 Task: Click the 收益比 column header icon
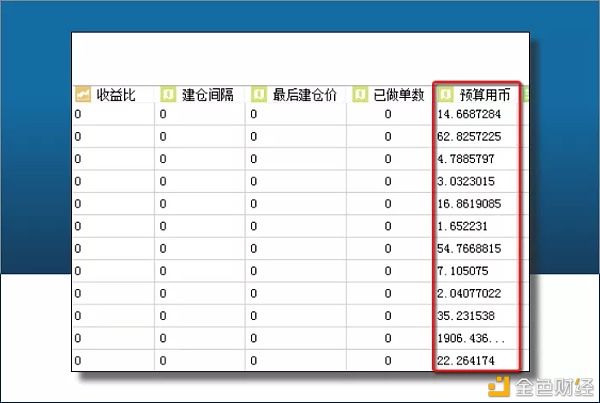[82, 95]
